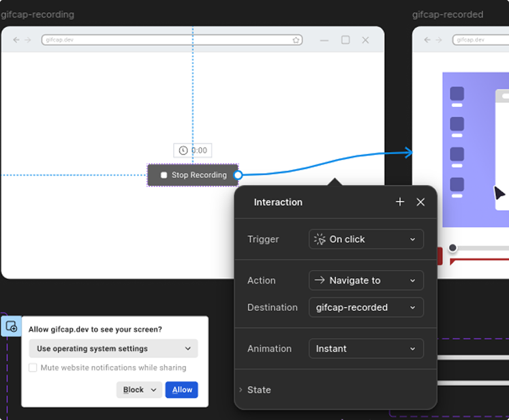Click the Allow button
Viewport: 509px width, 420px height.
coord(181,390)
